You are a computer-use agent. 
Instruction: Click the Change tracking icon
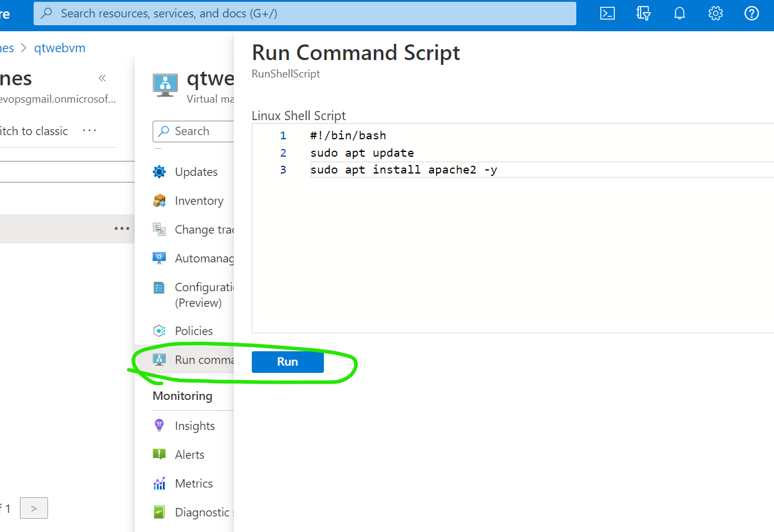[159, 229]
